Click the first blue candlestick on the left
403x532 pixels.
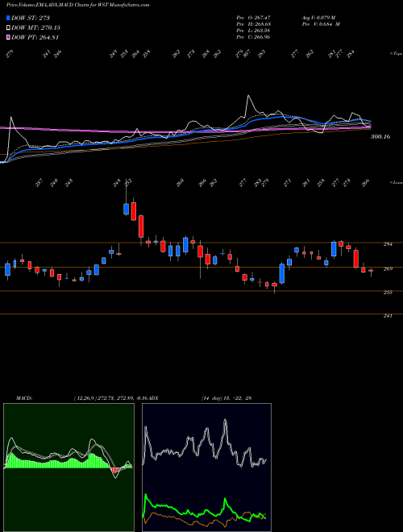coord(7,269)
